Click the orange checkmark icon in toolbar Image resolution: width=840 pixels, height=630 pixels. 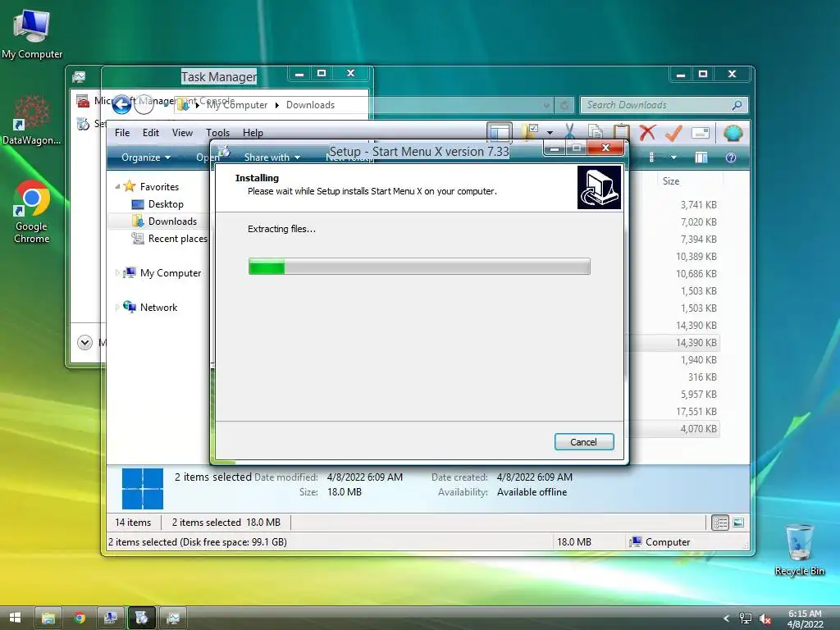673,132
